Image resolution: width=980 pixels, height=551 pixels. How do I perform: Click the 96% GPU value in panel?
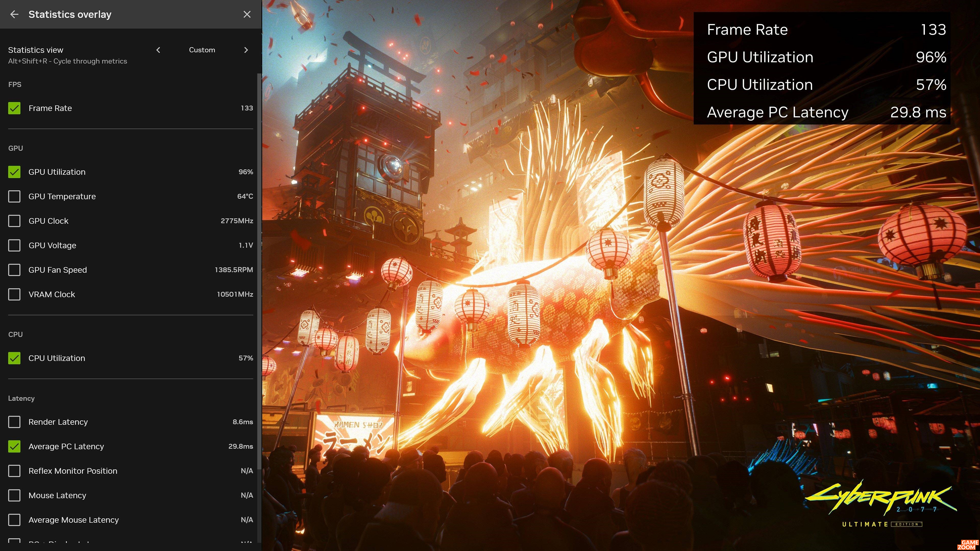pyautogui.click(x=246, y=172)
